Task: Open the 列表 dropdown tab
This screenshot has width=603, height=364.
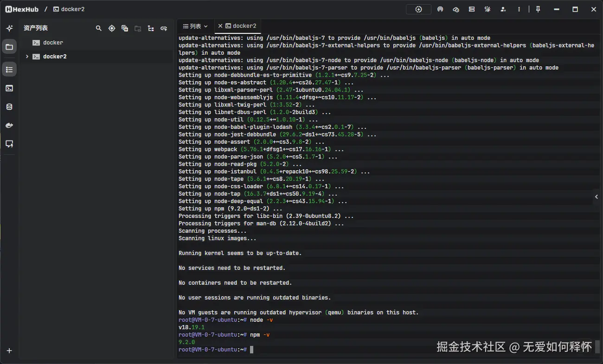Action: (195, 26)
